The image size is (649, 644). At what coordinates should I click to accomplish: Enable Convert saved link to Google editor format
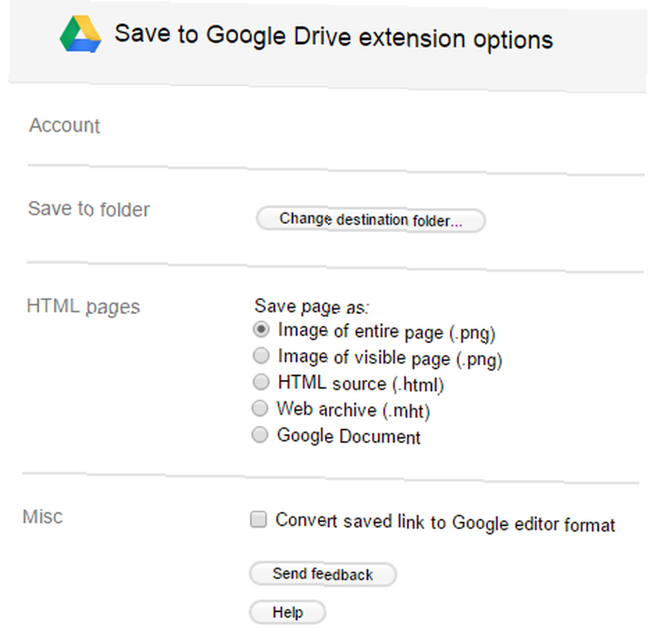(258, 519)
